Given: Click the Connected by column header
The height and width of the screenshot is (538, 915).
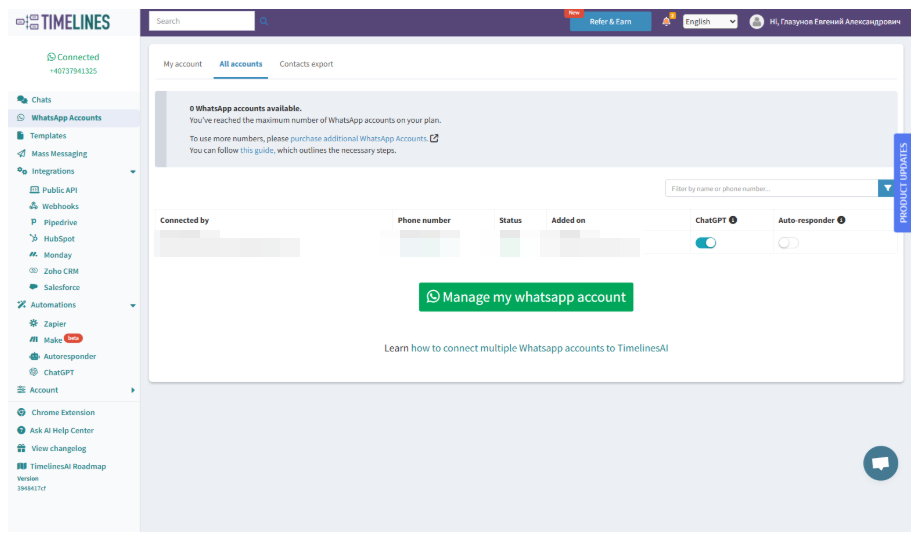Looking at the screenshot, I should (x=184, y=221).
